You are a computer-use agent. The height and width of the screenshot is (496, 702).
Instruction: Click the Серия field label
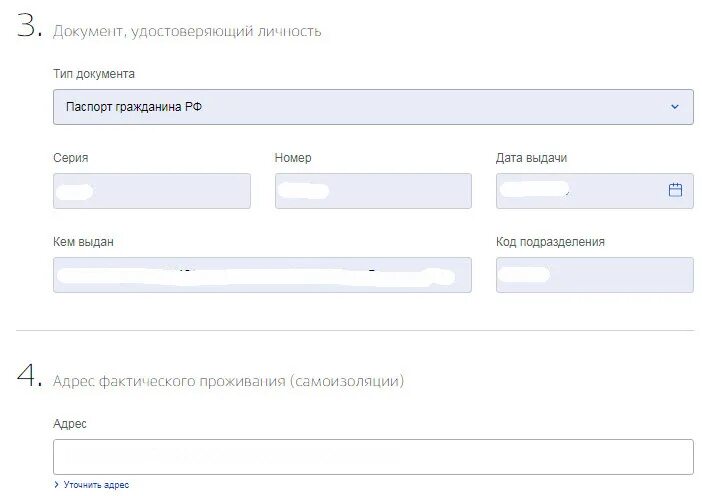point(71,158)
